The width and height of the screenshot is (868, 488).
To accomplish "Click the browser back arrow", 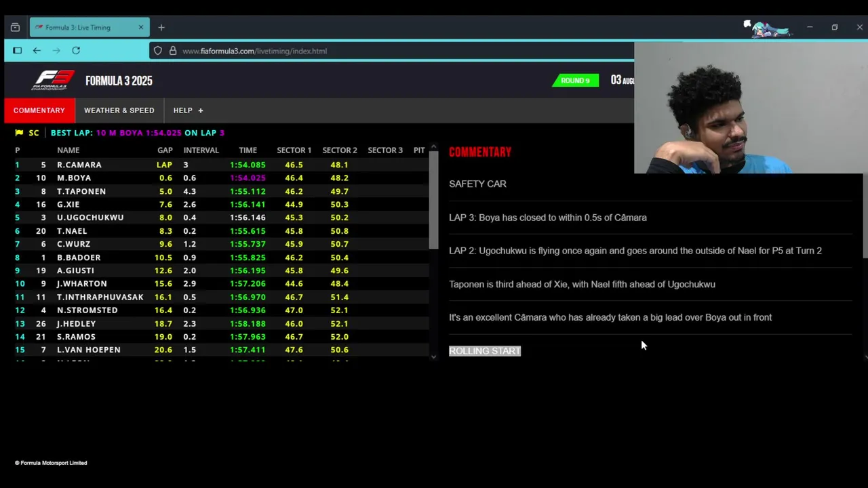I will [37, 51].
